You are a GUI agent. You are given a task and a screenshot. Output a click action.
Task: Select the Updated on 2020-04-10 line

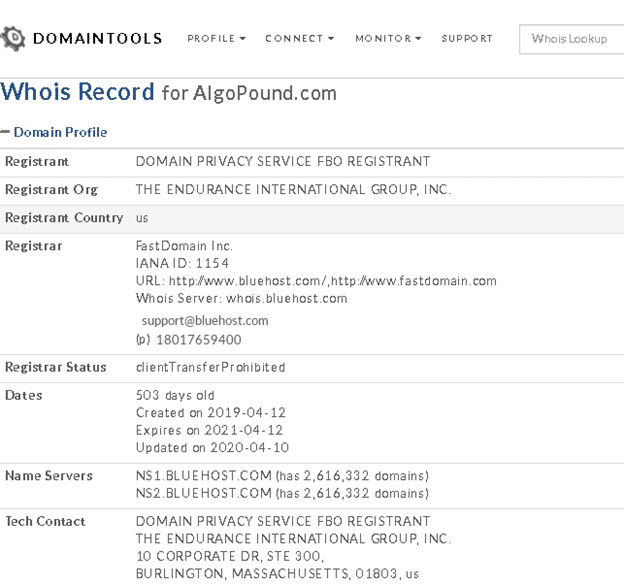[212, 448]
